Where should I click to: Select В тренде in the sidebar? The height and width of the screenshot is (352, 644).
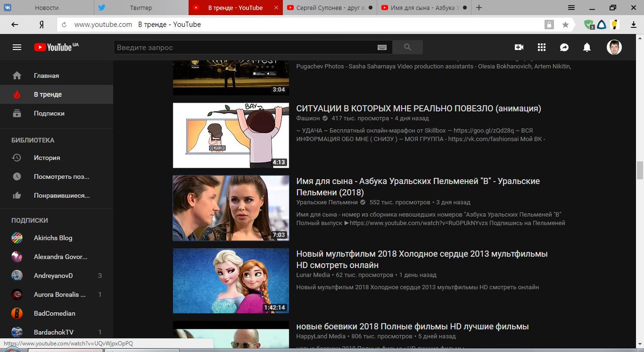(x=56, y=95)
